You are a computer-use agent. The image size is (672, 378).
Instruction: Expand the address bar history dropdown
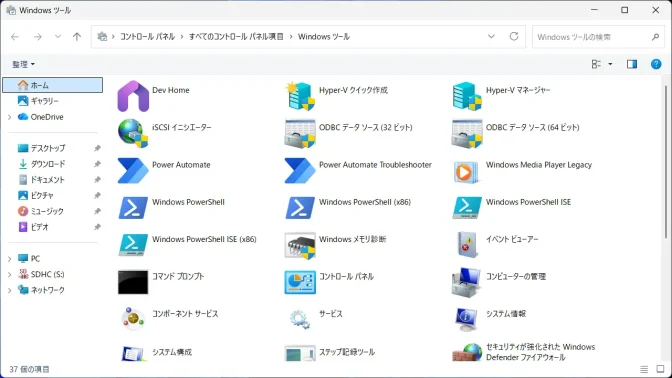[491, 37]
